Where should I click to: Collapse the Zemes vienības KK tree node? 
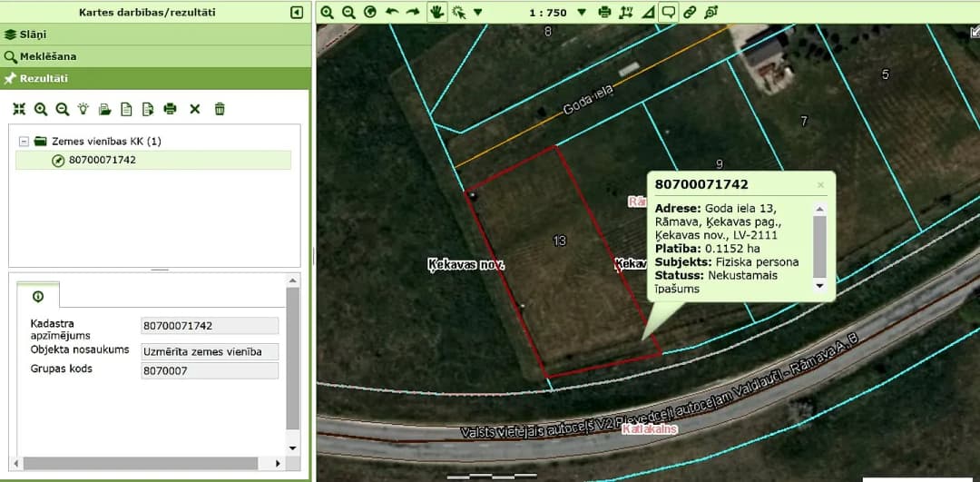24,142
